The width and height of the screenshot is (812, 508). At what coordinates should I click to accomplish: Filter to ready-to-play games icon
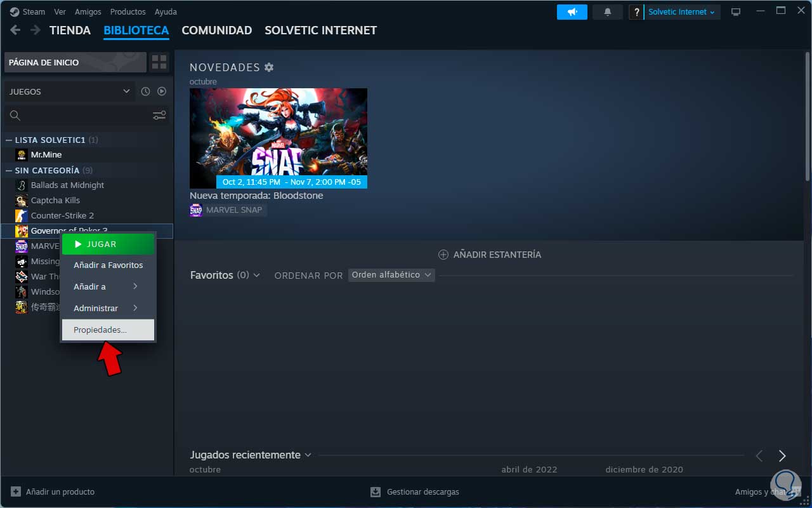[x=162, y=91]
